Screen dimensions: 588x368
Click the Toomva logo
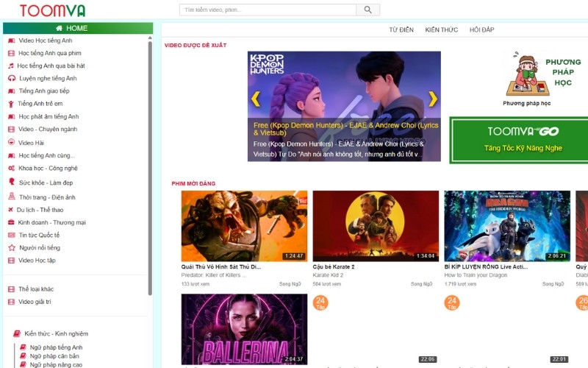52,10
